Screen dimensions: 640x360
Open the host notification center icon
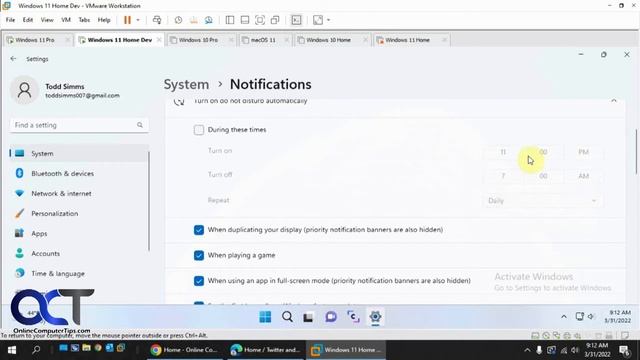[x=624, y=350]
